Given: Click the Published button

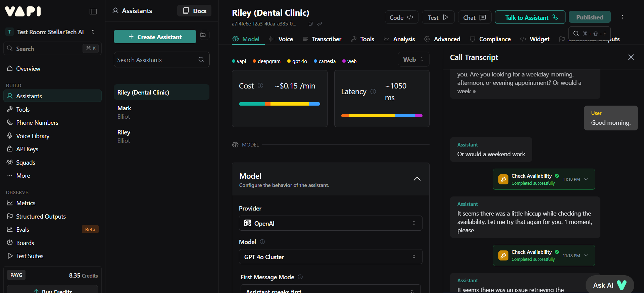Looking at the screenshot, I should tap(590, 17).
